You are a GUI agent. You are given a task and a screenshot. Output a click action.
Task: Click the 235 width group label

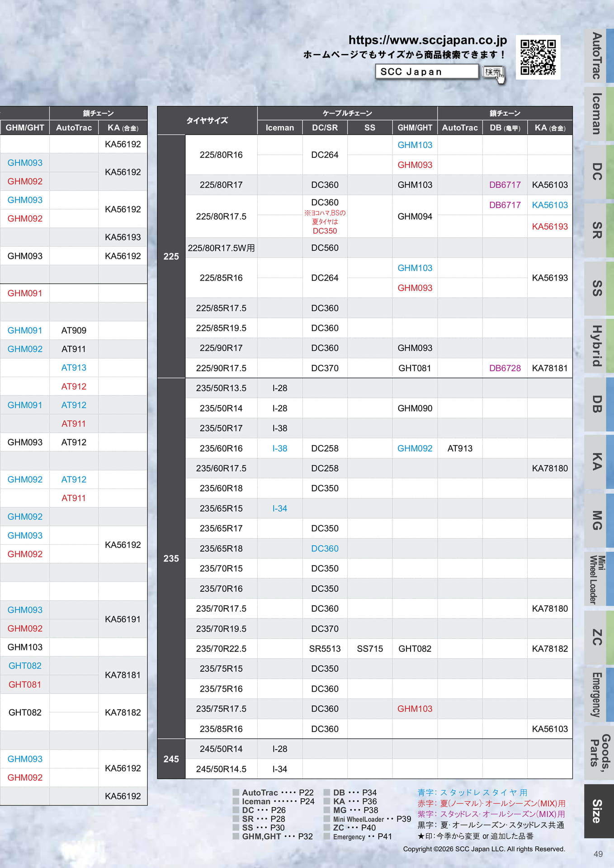(x=171, y=558)
